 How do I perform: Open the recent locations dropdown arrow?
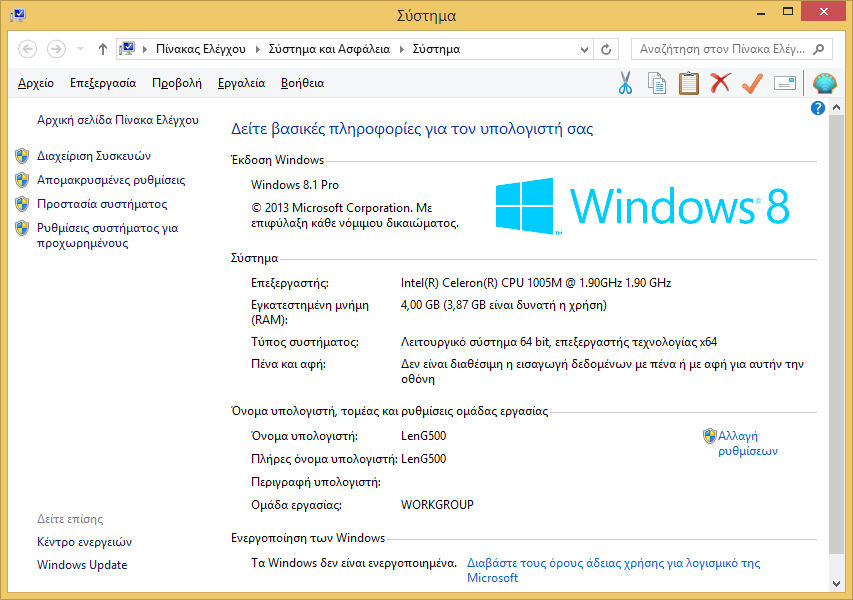81,49
